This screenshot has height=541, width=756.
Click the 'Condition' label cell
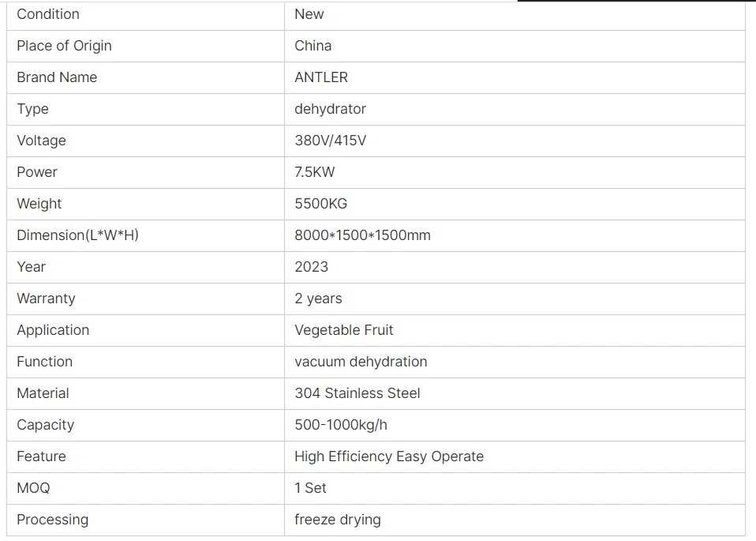48,14
